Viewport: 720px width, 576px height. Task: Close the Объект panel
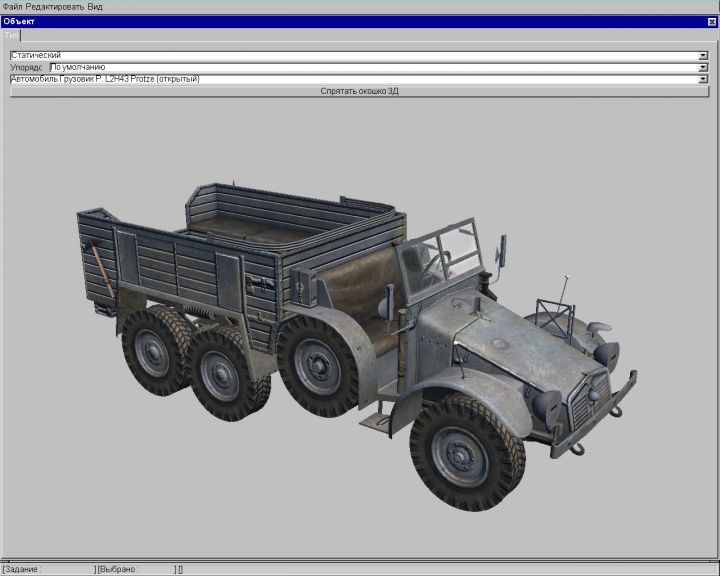[x=712, y=21]
